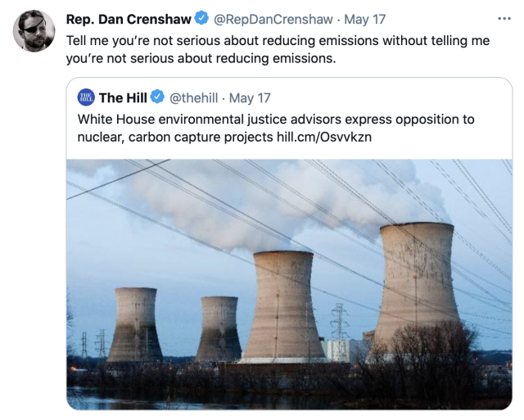Click the quoted headline about White House advisors
524x420 pixels.
point(275,120)
